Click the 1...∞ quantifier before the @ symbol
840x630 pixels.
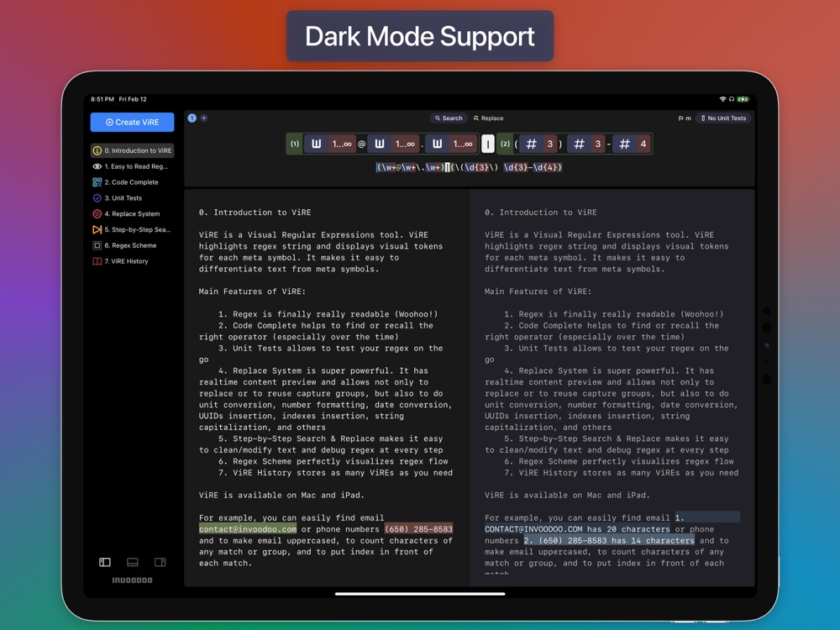pos(342,144)
